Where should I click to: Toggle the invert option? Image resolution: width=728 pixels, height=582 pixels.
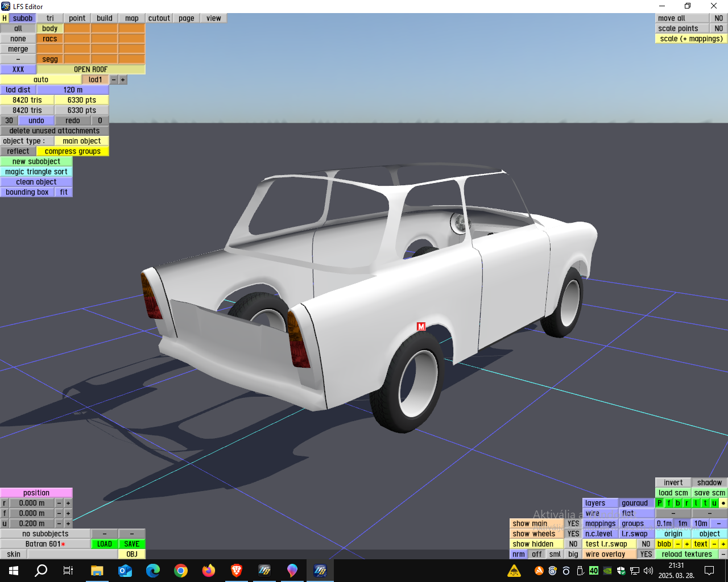pos(673,483)
